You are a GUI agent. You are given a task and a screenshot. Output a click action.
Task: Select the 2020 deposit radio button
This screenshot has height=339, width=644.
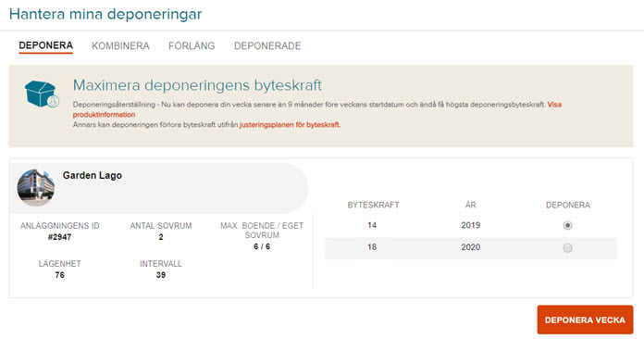(x=567, y=248)
